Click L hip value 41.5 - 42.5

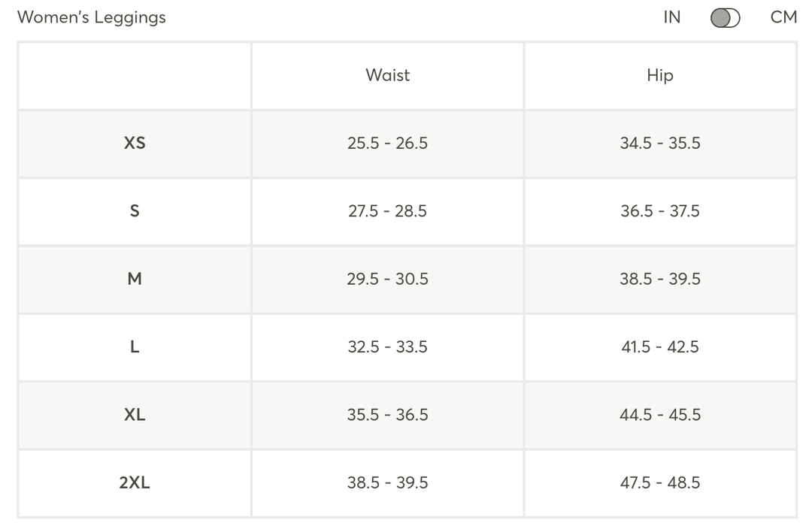click(659, 346)
